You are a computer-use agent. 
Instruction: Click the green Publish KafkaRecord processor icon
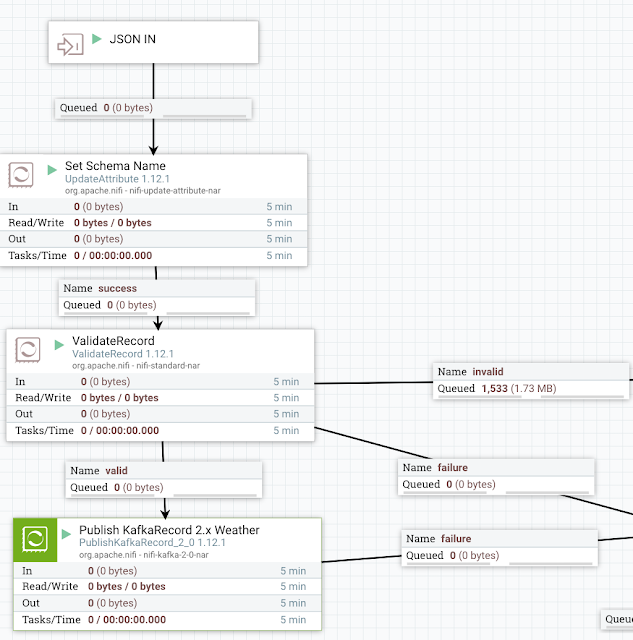(x=36, y=539)
